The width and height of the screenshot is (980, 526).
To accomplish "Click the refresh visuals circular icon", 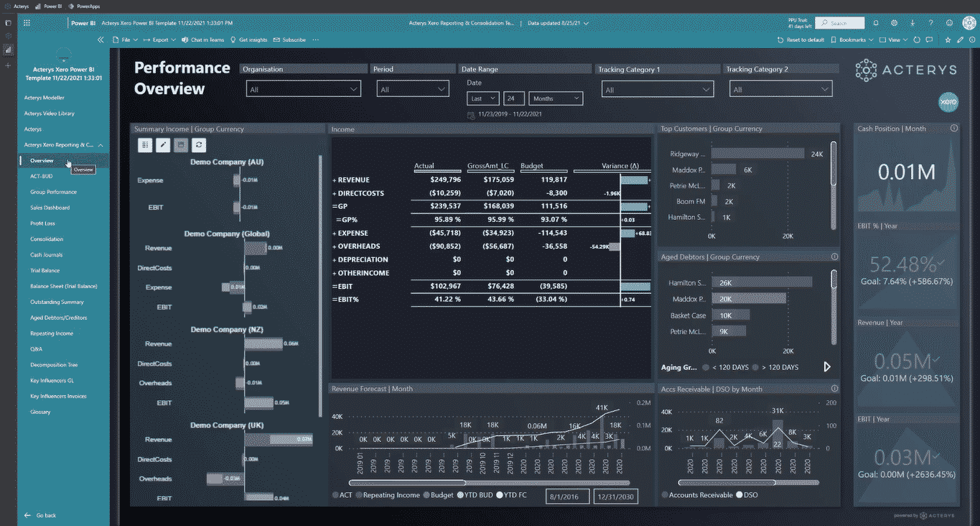I will (x=918, y=40).
